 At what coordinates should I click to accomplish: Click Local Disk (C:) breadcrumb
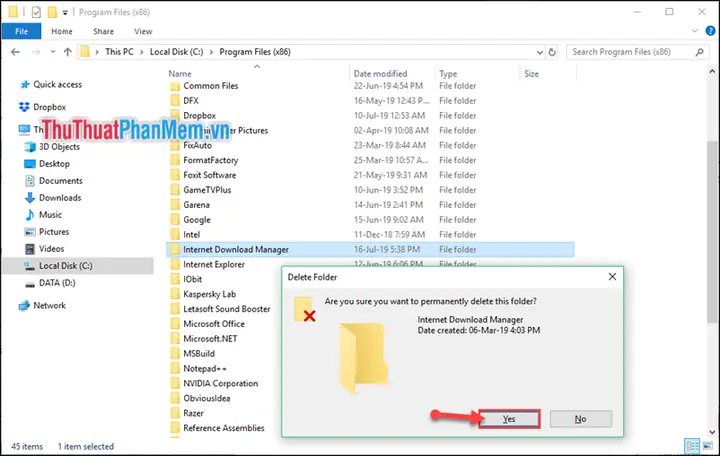click(x=176, y=52)
